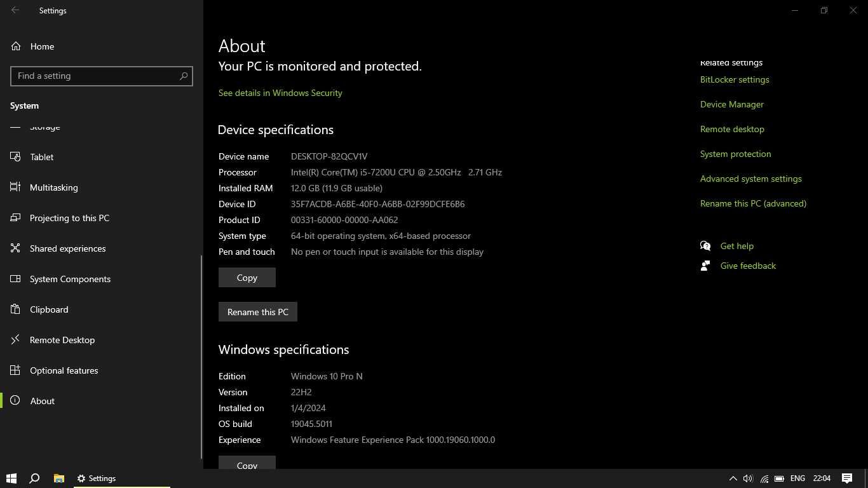This screenshot has height=488, width=868.
Task: Open the volume control in tray
Action: [748, 478]
